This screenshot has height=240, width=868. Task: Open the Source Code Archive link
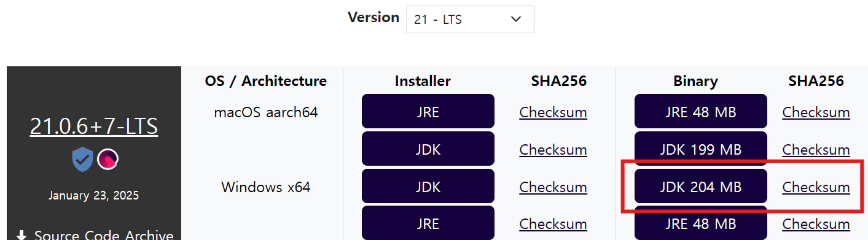pos(104,235)
